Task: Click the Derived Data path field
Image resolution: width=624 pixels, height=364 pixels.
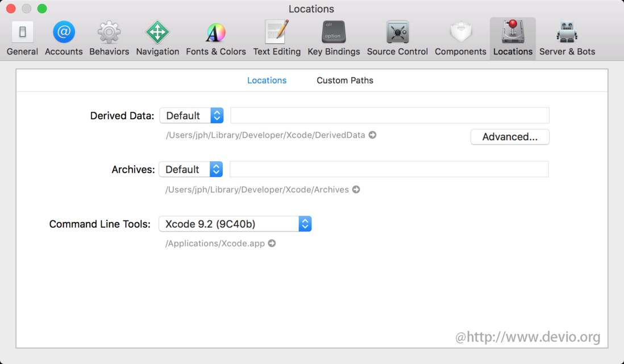Action: click(x=390, y=115)
